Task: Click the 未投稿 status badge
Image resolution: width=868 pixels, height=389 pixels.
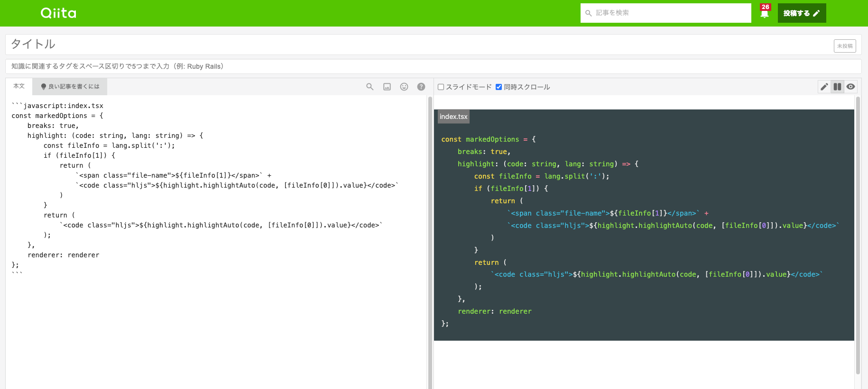Action: 845,46
